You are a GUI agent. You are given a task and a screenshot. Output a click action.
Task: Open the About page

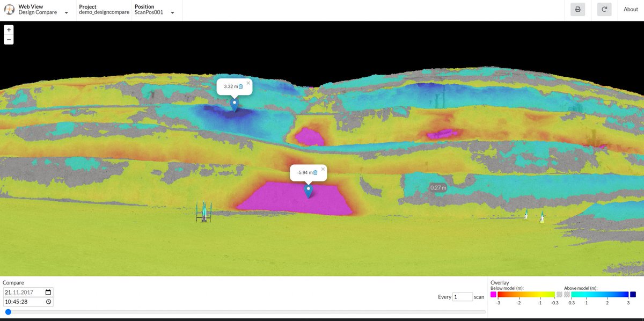point(630,9)
